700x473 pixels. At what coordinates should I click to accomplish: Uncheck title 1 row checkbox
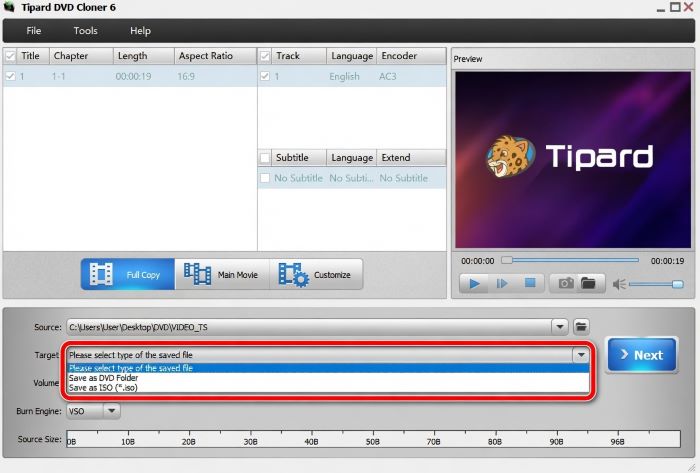(x=10, y=76)
